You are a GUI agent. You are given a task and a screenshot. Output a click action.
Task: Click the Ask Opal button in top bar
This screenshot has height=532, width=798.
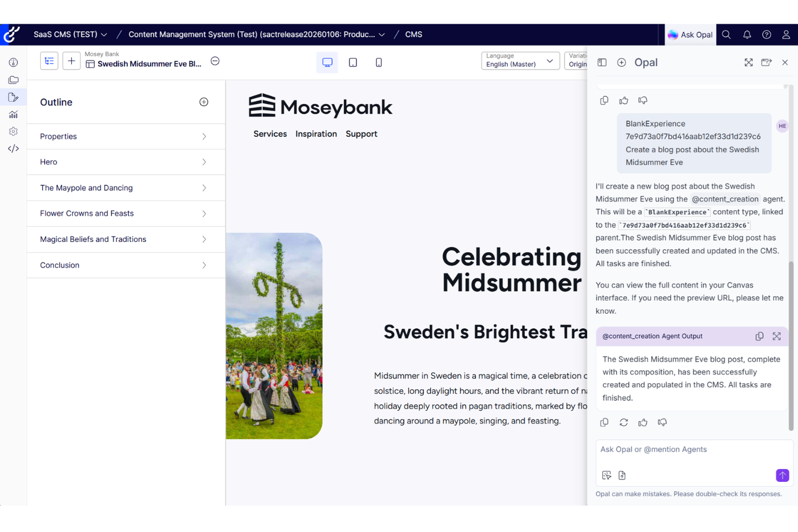click(x=690, y=34)
